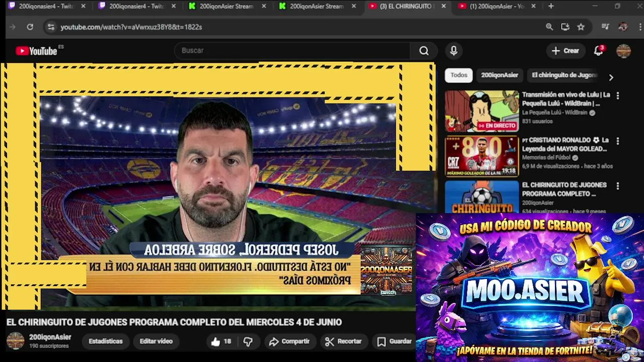Click the video title EL CHIRINGUITO DE JUGONES

coord(174,322)
